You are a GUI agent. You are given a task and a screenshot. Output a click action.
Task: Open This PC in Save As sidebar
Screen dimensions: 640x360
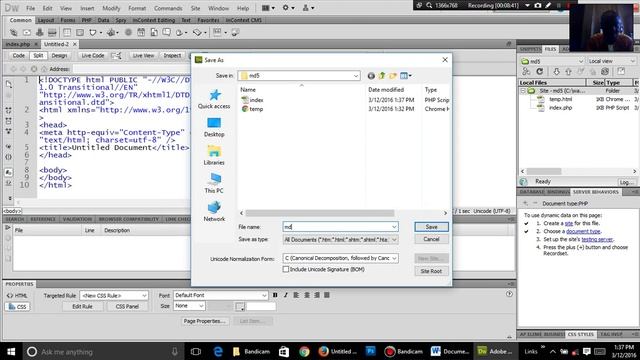[214, 183]
